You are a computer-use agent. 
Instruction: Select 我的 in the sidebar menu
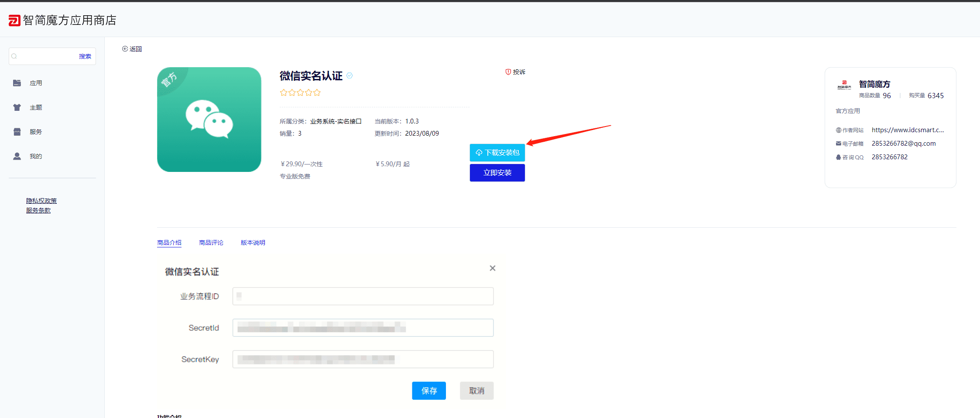36,156
